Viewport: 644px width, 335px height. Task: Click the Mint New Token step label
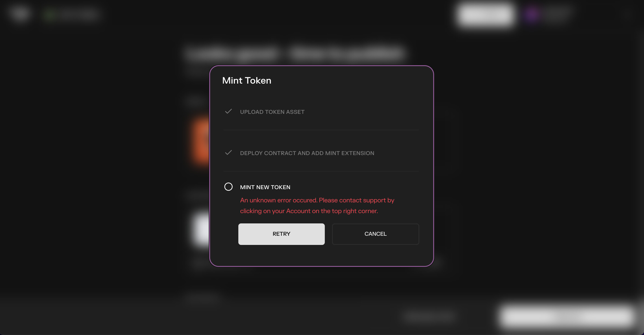265,187
